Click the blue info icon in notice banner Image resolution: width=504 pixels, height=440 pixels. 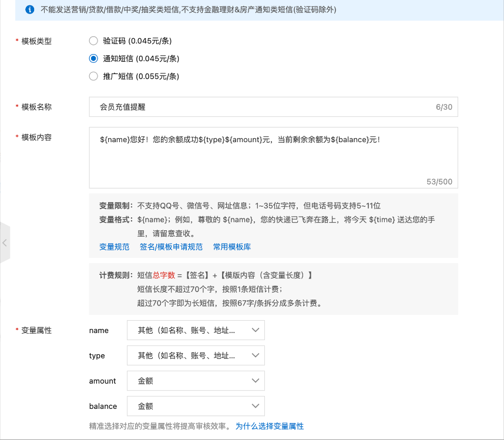[29, 10]
